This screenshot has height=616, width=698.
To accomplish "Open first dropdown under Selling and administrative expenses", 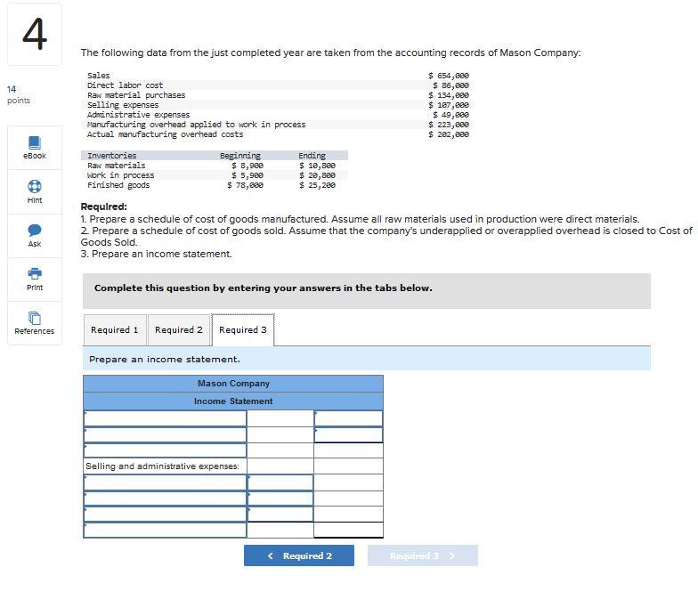I will 165,482.
